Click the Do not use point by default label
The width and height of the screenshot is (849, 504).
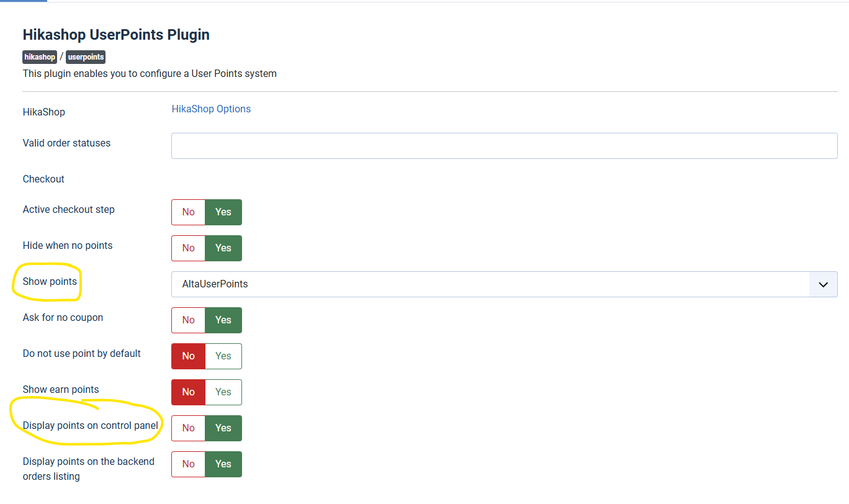coord(82,354)
